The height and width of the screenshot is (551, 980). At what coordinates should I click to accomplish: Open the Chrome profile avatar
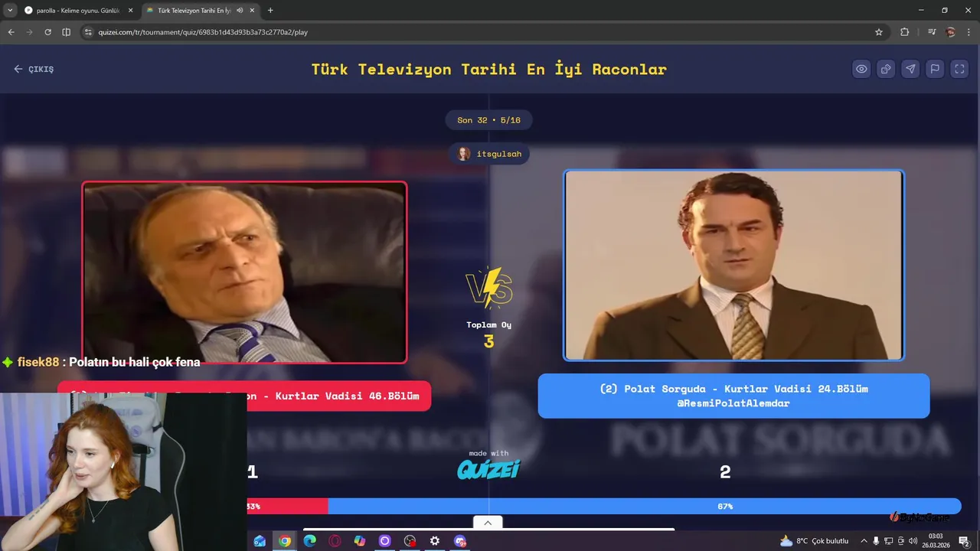click(x=950, y=32)
